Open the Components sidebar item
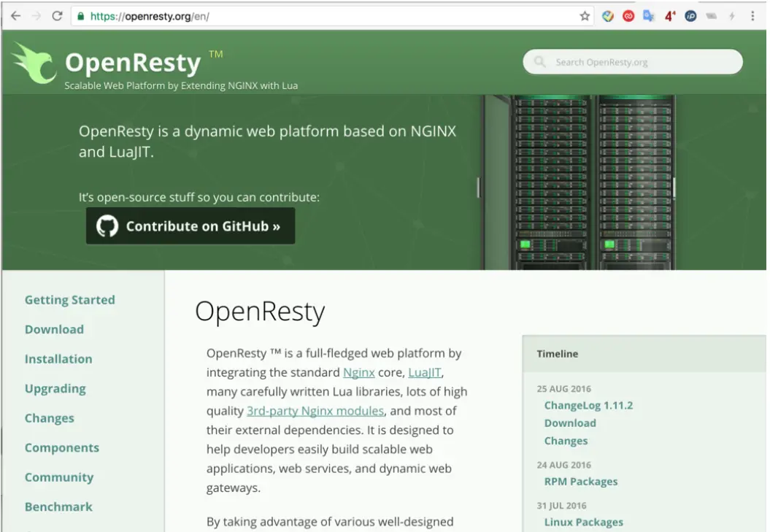The width and height of the screenshot is (770, 532). point(62,448)
